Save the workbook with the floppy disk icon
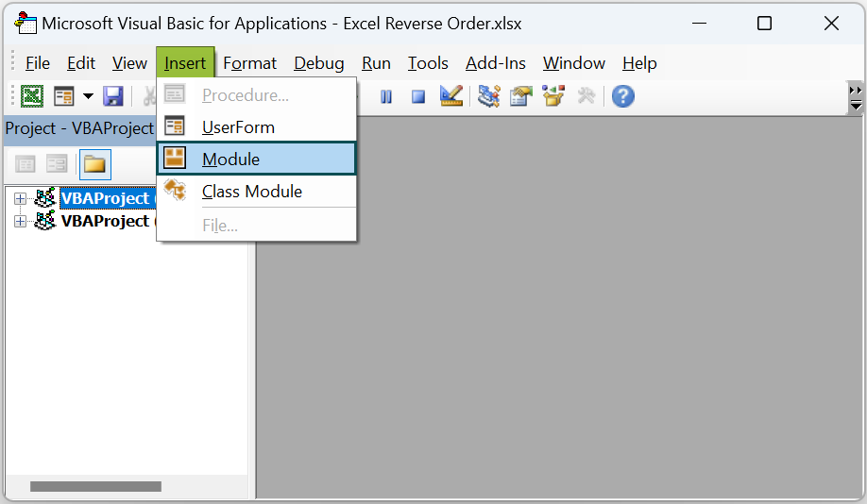Image resolution: width=867 pixels, height=504 pixels. click(113, 96)
